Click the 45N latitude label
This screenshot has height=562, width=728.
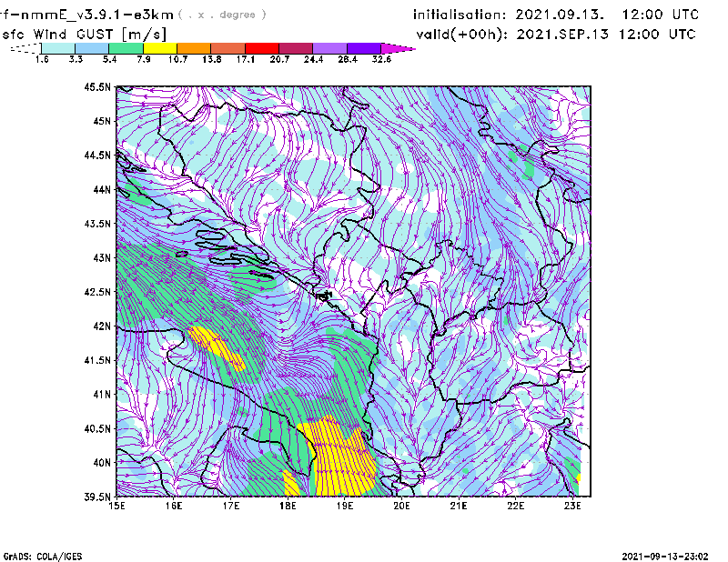tap(101, 121)
